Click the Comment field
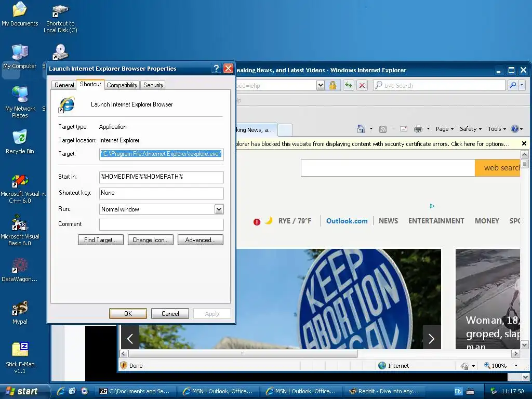 (x=161, y=224)
